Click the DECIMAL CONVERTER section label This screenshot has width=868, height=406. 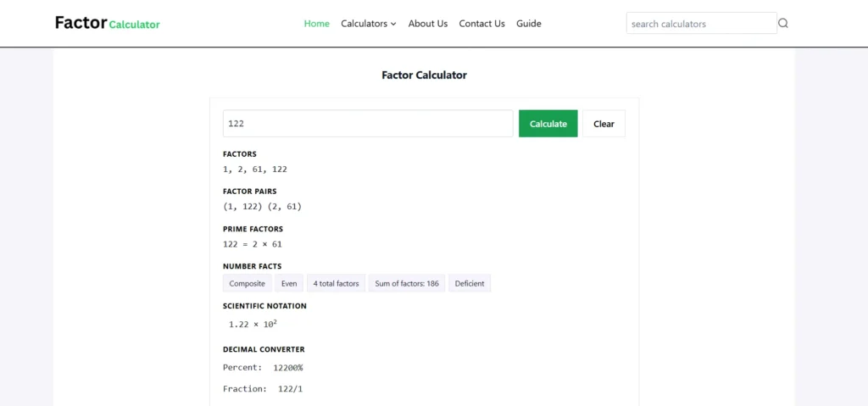[264, 349]
